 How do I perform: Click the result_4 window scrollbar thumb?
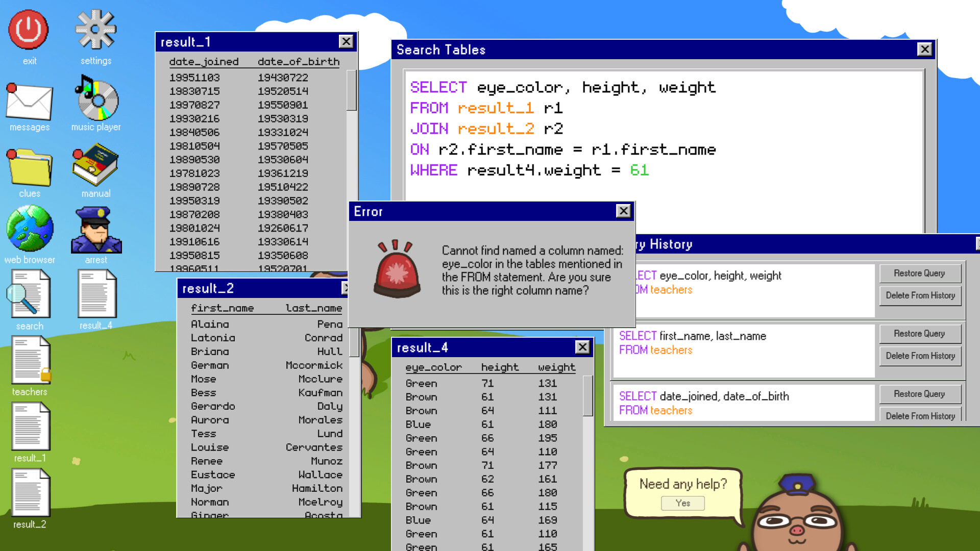pos(587,395)
